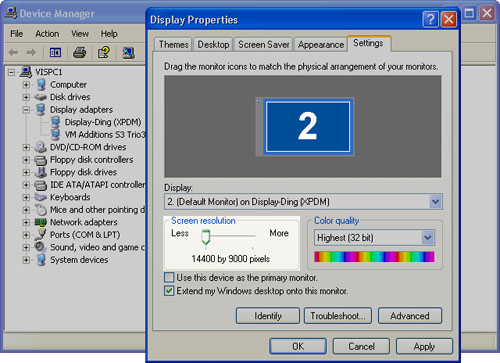Click the Print icon in Device Manager toolbar

[79, 52]
